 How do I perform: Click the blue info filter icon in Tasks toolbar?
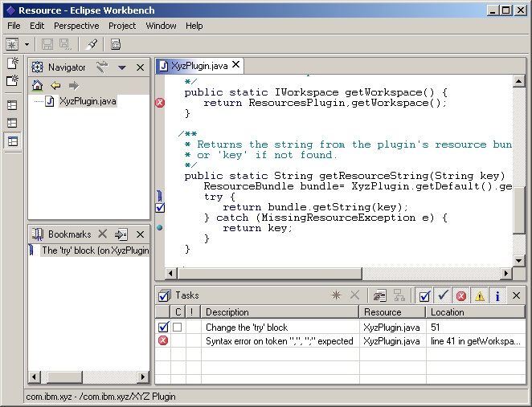coord(497,295)
